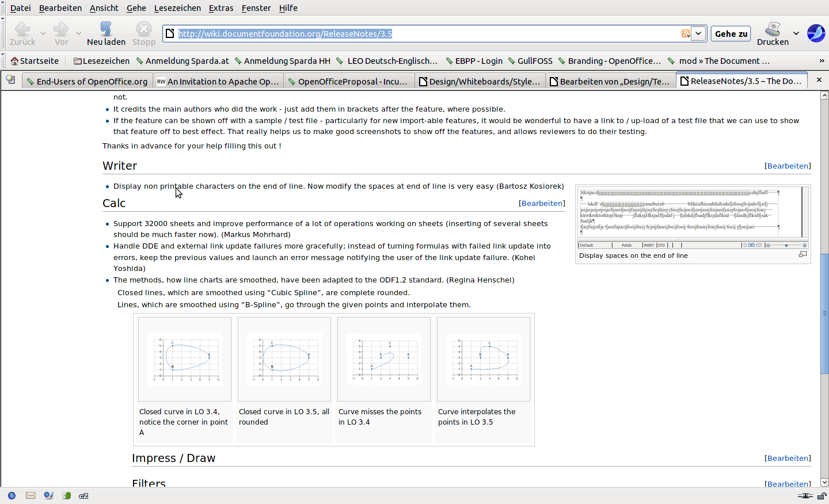829x504 pixels.
Task: Open the Ansicht menu
Action: pyautogui.click(x=104, y=8)
